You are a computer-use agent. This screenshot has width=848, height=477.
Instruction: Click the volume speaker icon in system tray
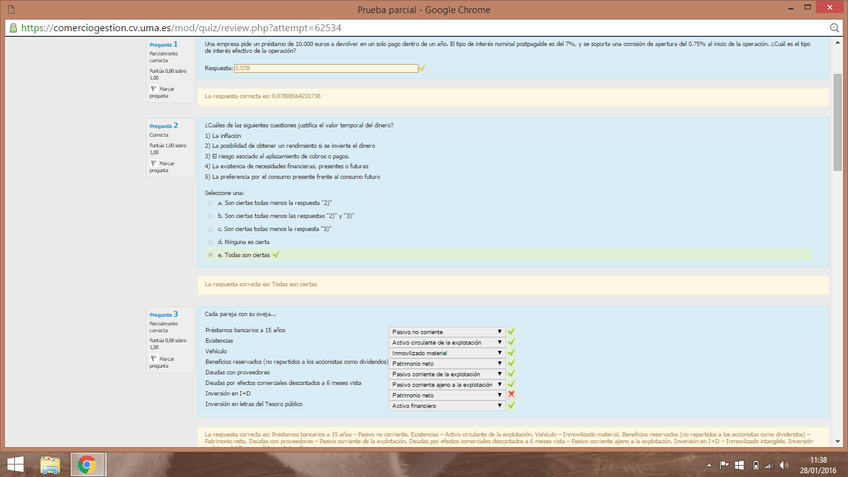click(784, 465)
